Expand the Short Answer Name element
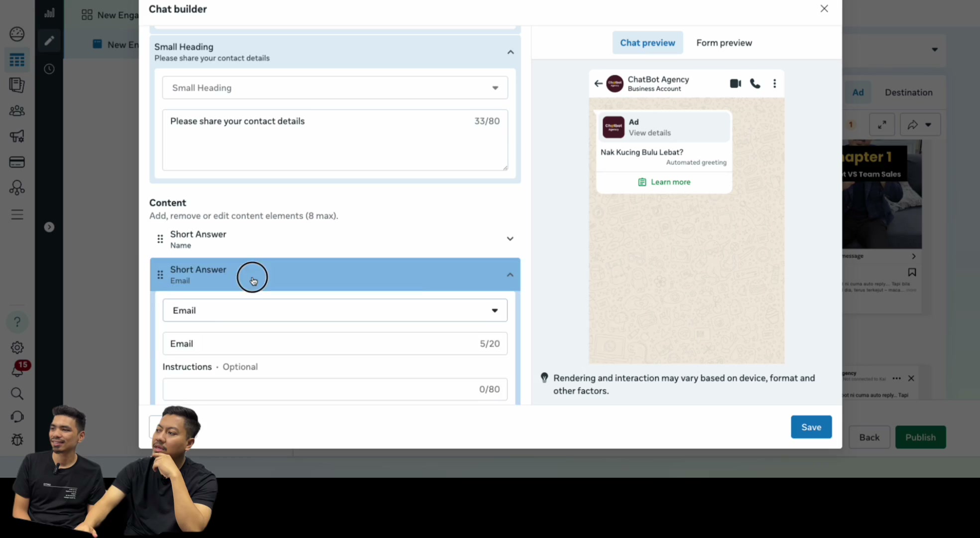Screen dimensions: 980x538 (x=510, y=239)
